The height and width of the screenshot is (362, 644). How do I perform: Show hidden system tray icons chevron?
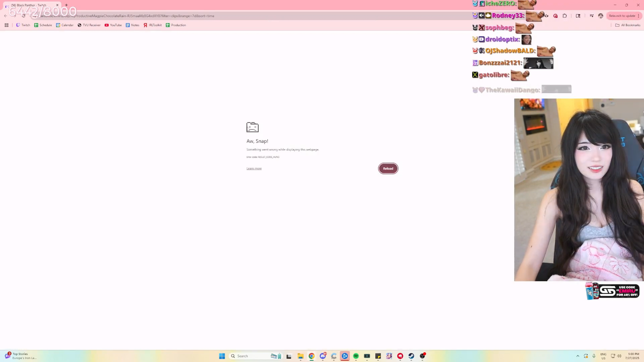[578, 356]
